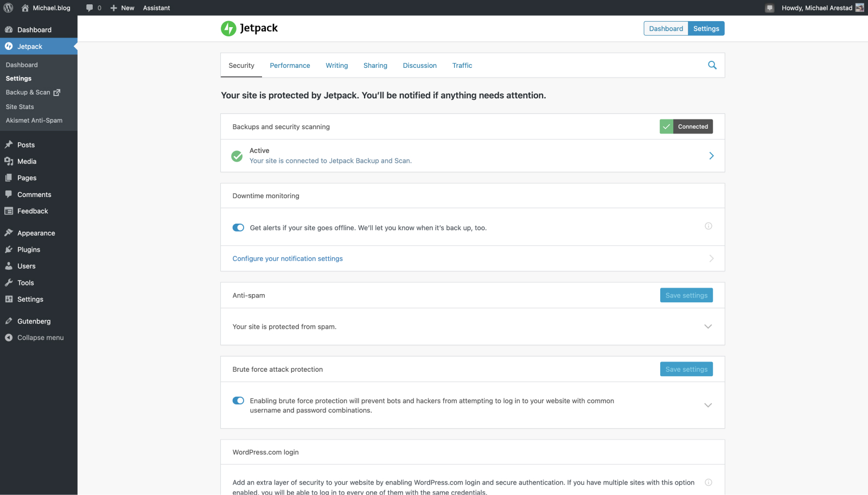This screenshot has height=495, width=868.
Task: Open Users icon in the sidebar
Action: [9, 266]
